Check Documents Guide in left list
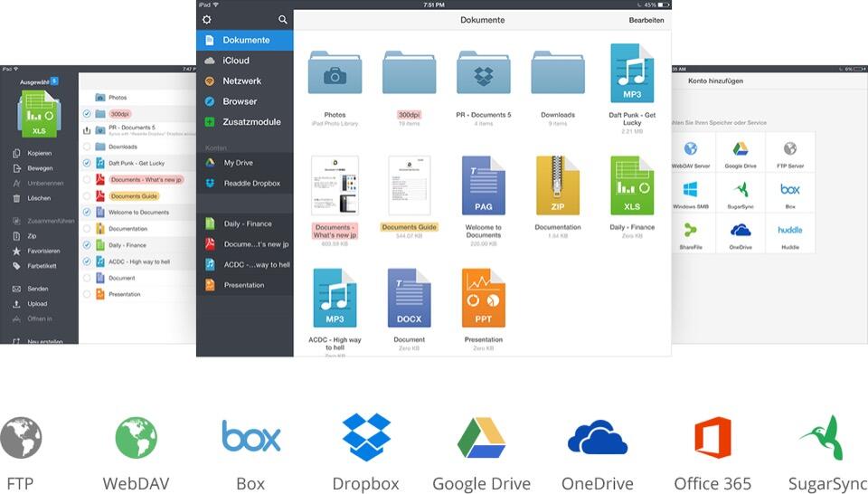 pos(87,196)
